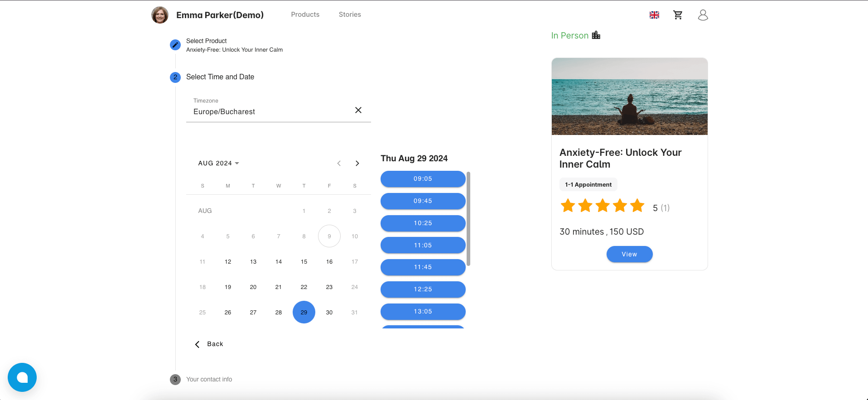The image size is (868, 400).
Task: Open the Products menu
Action: click(x=305, y=14)
